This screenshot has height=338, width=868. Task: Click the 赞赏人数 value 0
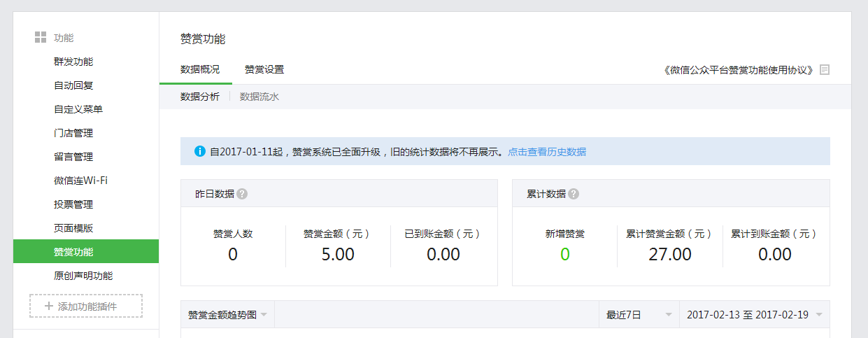coord(233,255)
